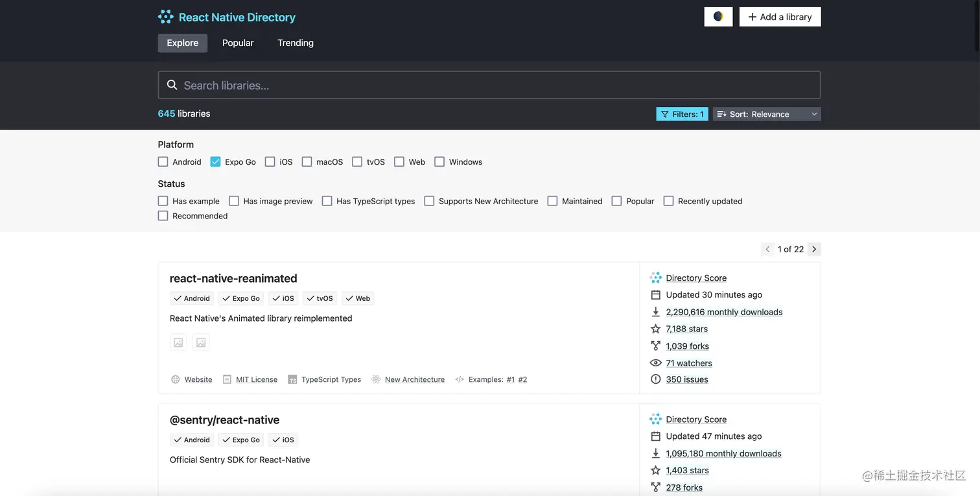980x496 pixels.
Task: Click the fork icon beside 278 forks
Action: 655,488
